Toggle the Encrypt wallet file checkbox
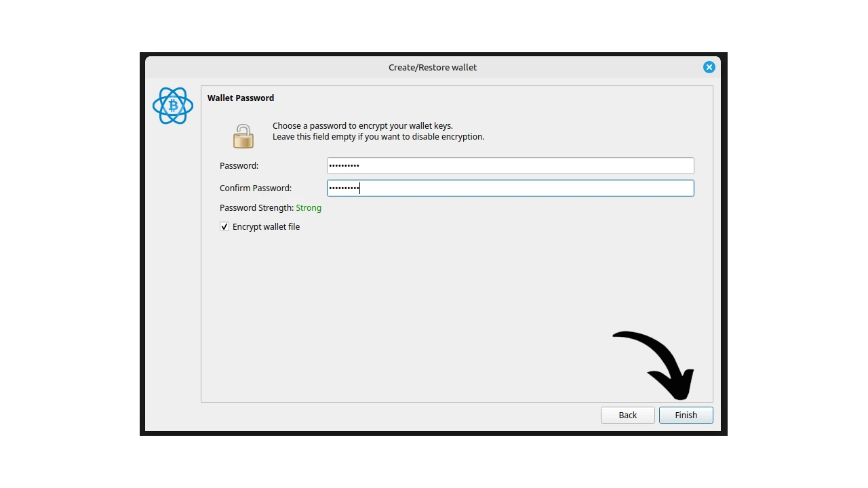 pos(224,227)
